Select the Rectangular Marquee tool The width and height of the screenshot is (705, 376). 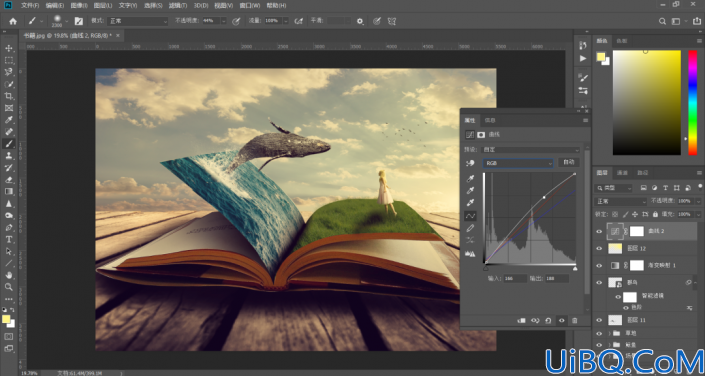(x=9, y=60)
